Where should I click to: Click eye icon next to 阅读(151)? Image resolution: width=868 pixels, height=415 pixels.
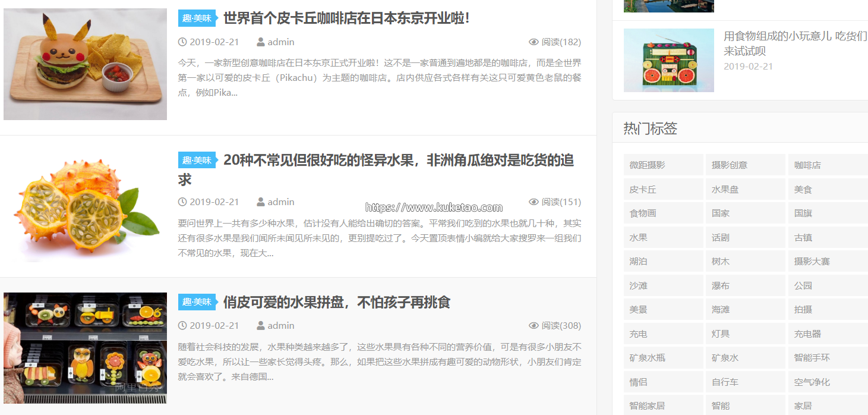[534, 202]
